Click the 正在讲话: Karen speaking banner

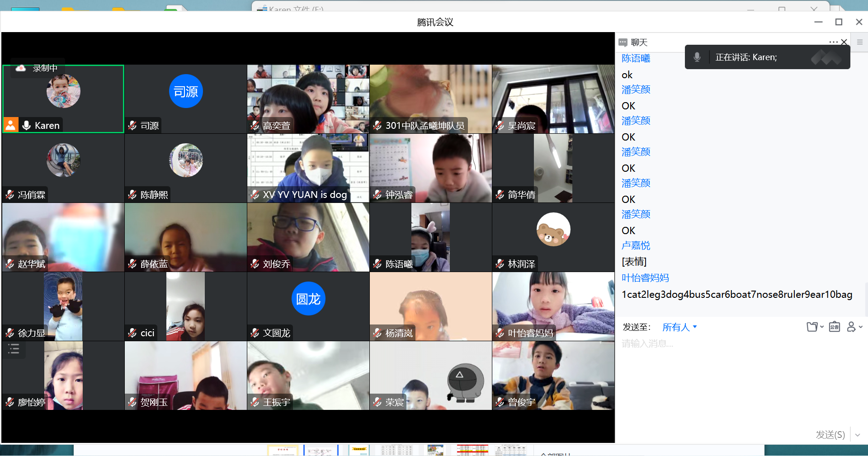pos(767,57)
